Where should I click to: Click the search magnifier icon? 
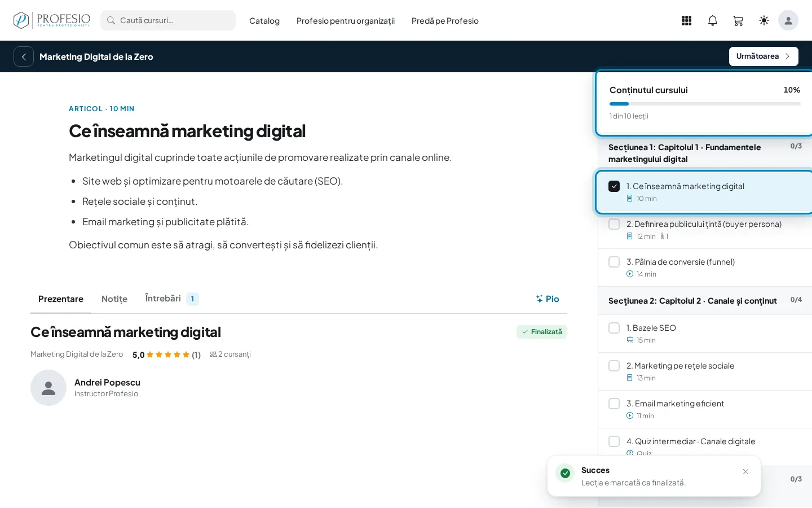111,20
